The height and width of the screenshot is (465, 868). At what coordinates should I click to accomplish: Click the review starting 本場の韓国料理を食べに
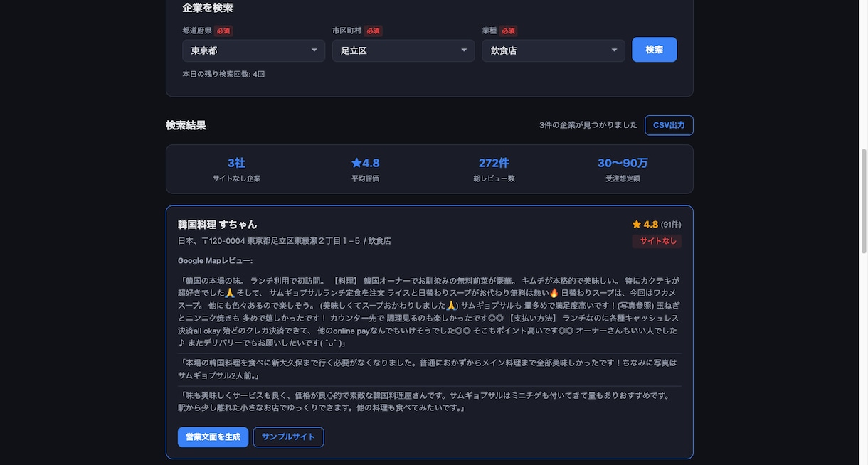pos(430,369)
